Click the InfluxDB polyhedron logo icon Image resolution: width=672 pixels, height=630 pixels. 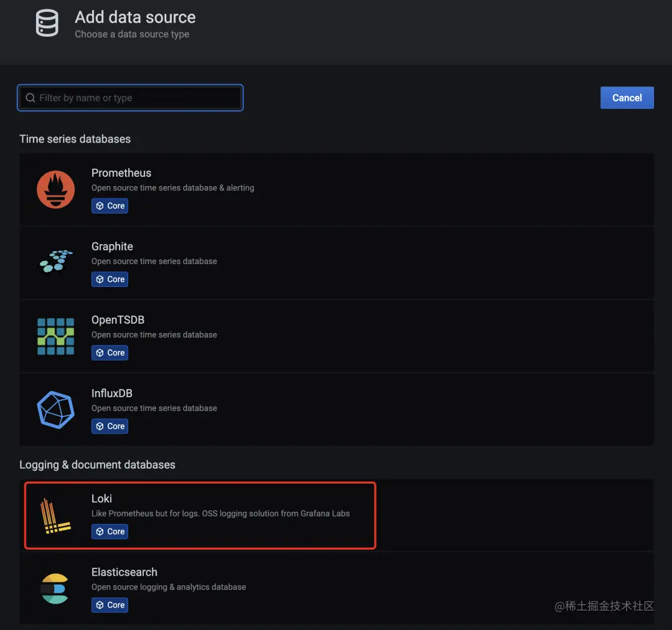(56, 410)
